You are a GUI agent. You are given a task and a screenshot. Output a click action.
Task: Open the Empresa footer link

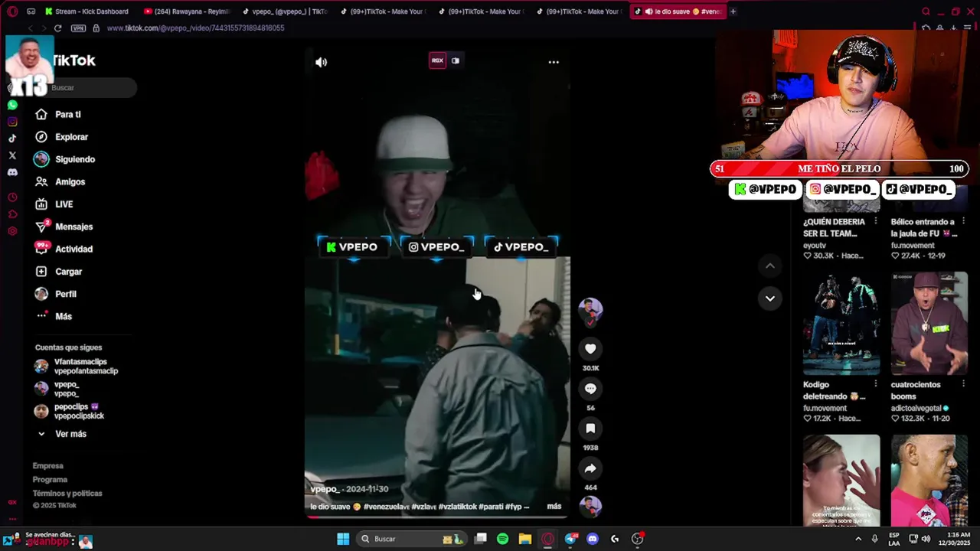47,466
